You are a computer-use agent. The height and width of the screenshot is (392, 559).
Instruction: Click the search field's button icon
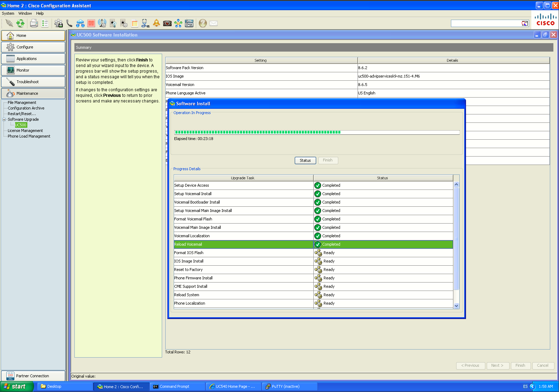(525, 24)
